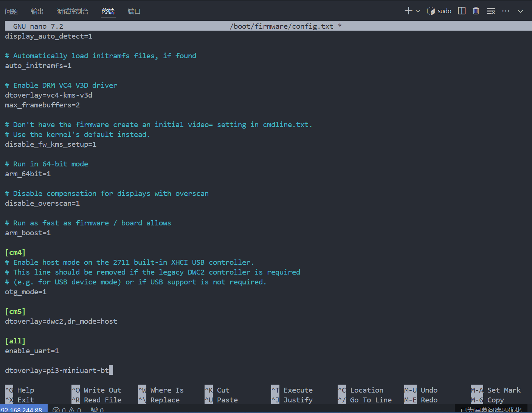Viewport: 532px width, 413px height.
Task: Select the sudo terminal entry
Action: 439,11
